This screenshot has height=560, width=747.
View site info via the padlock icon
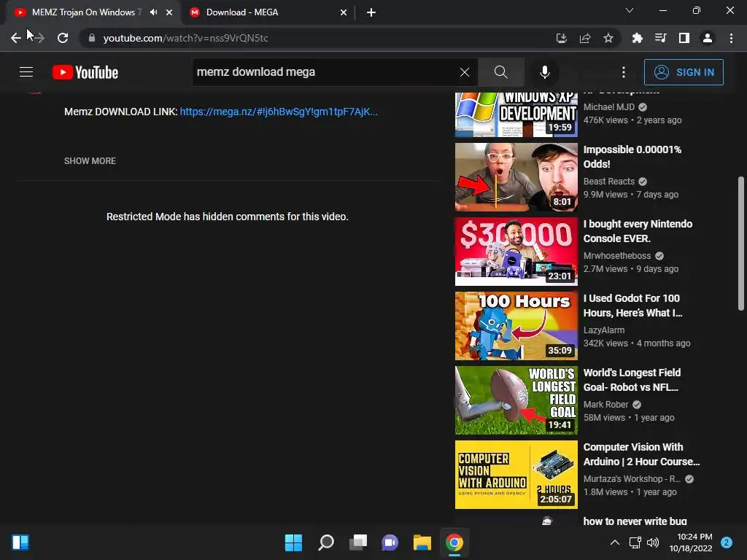91,38
